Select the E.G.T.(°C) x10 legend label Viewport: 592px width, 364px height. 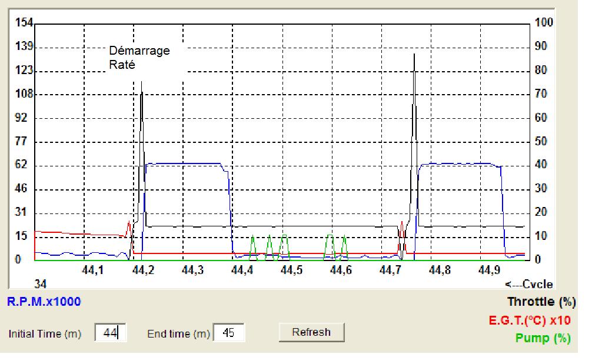pyautogui.click(x=537, y=321)
